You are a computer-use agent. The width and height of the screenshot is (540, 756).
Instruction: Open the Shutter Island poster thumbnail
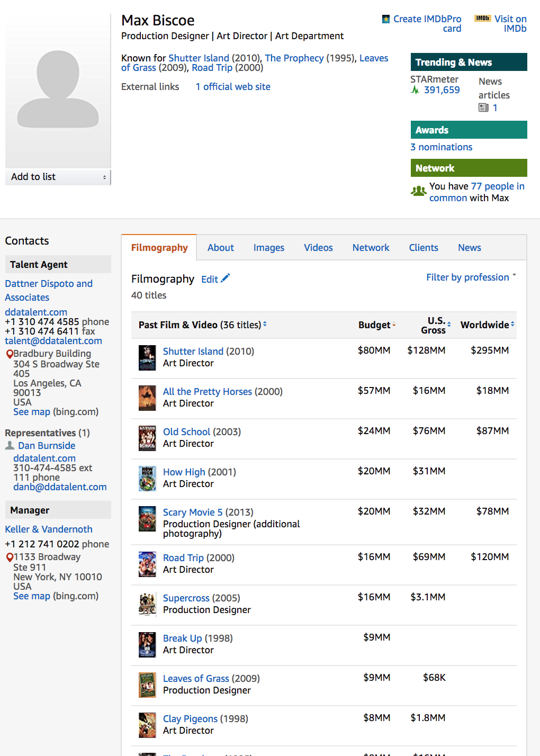[x=147, y=358]
